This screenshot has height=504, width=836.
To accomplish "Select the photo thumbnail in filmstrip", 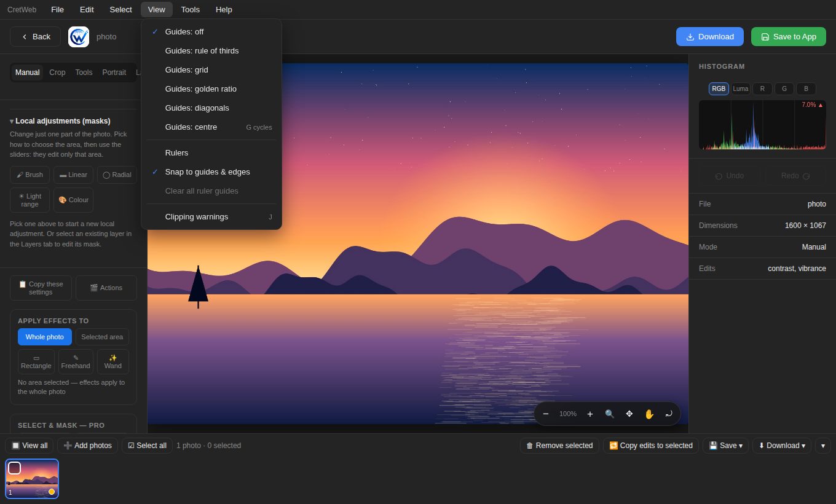I will point(32,479).
